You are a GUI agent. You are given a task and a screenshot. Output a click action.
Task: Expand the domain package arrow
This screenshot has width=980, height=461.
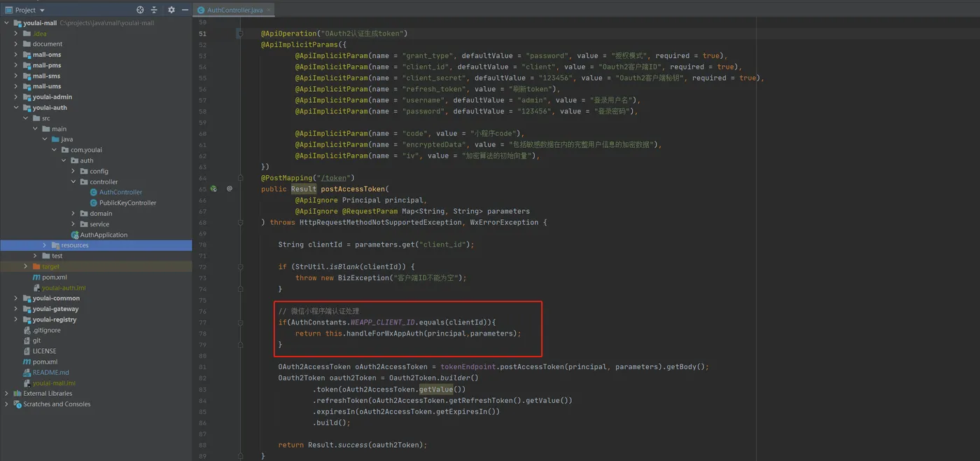(73, 214)
